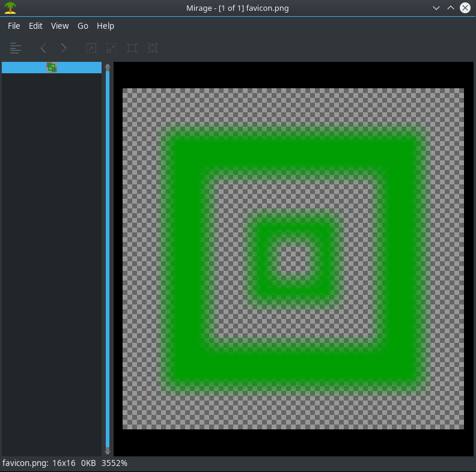Screen dimensions: 476x472
Task: Click the 3552% zoom status text
Action: tap(114, 463)
